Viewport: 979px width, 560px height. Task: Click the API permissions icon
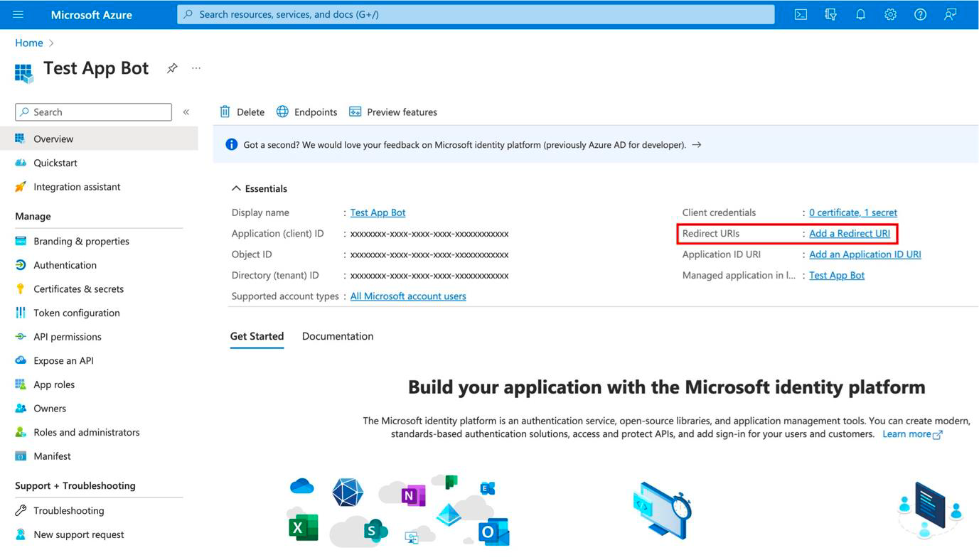(x=20, y=337)
